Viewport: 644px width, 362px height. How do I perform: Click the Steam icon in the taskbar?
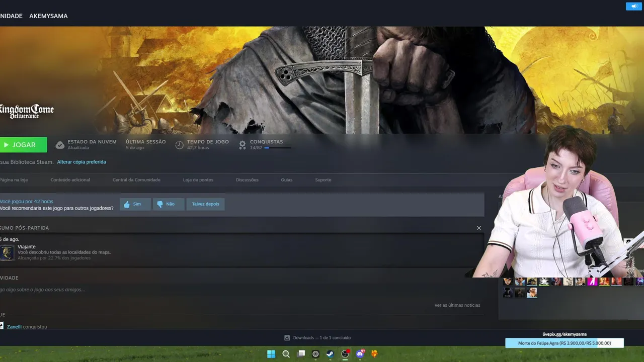tap(330, 354)
